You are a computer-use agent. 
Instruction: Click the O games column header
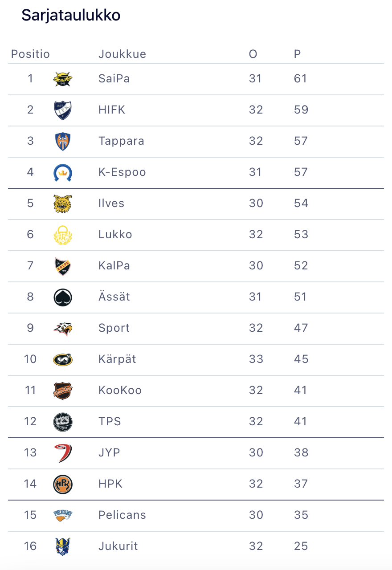click(253, 54)
